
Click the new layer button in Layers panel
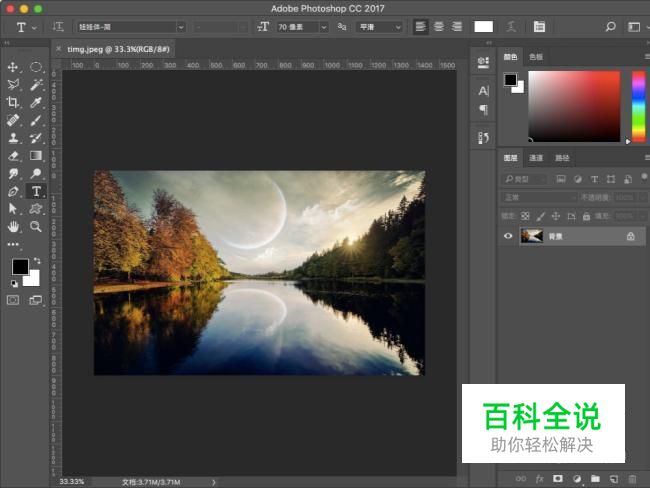click(x=613, y=479)
